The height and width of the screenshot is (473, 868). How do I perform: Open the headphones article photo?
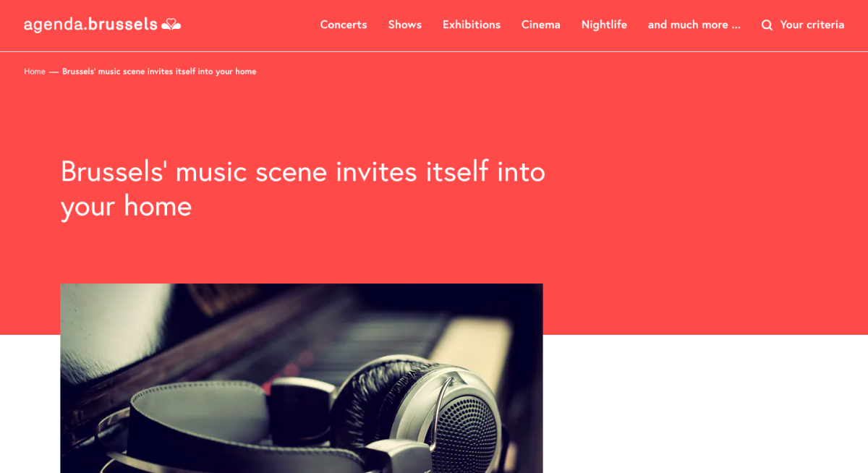pyautogui.click(x=302, y=378)
